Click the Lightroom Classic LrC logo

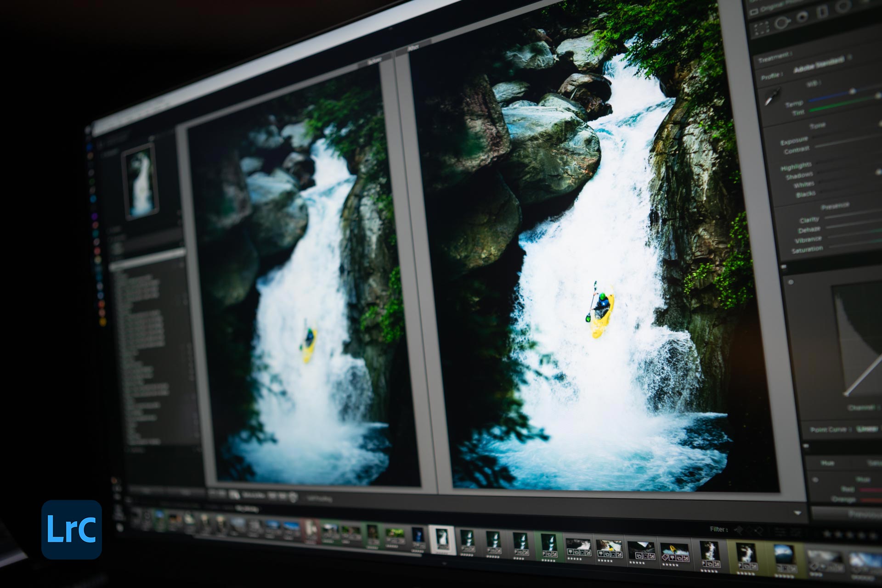[71, 529]
